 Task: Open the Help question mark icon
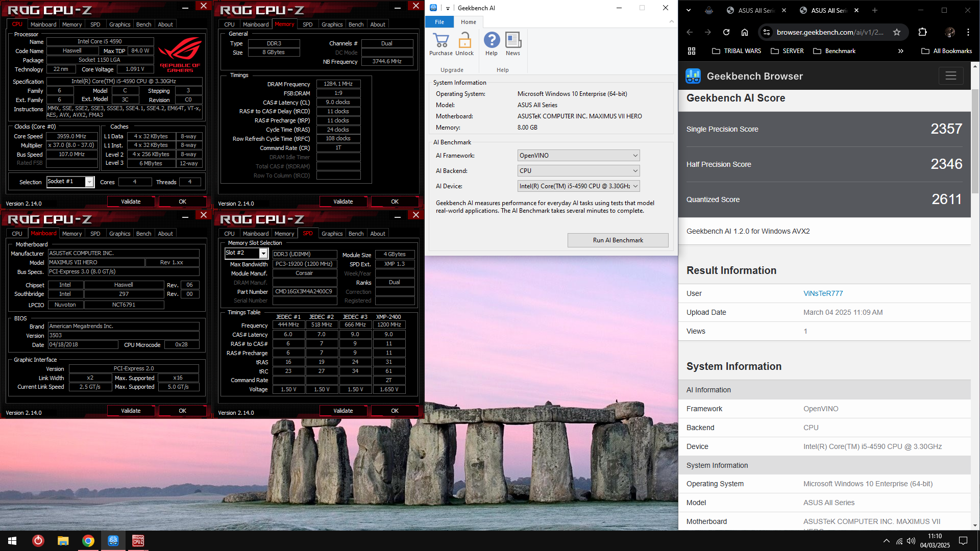[492, 40]
